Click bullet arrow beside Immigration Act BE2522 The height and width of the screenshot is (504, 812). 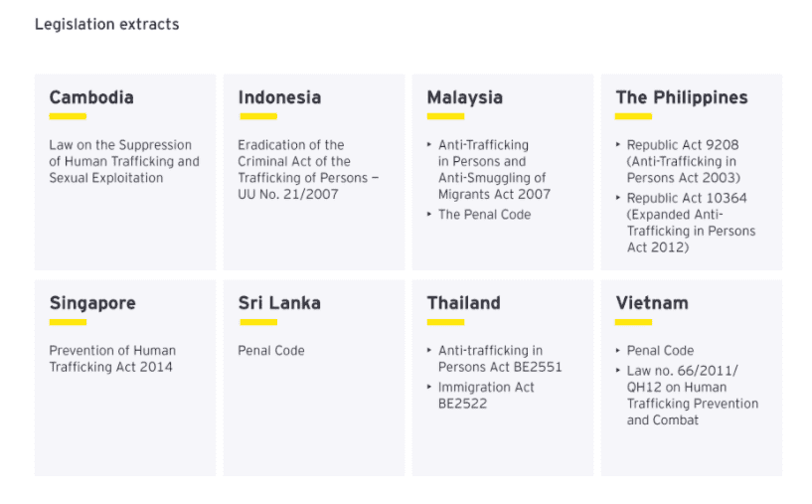[x=430, y=388]
